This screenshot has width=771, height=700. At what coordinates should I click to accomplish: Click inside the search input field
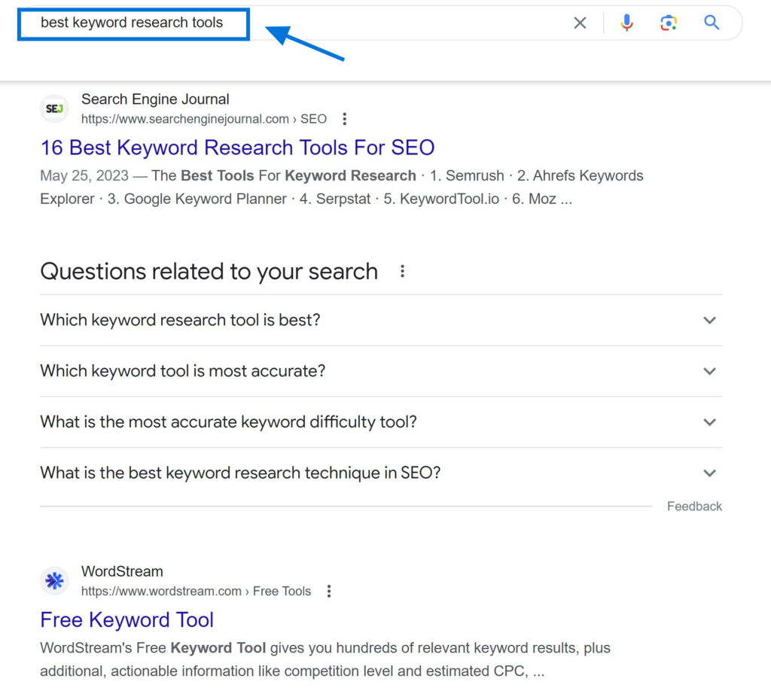pyautogui.click(x=132, y=23)
